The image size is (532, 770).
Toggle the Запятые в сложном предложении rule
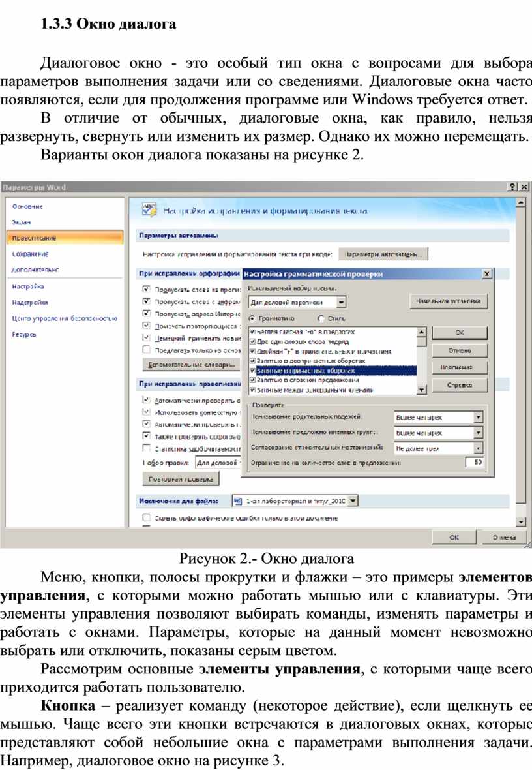click(253, 380)
